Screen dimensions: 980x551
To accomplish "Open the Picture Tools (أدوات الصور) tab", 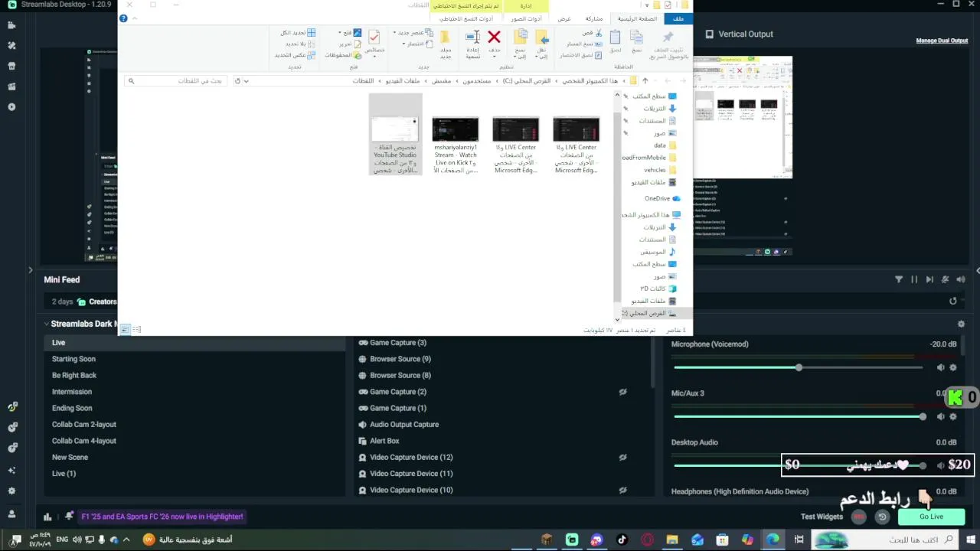I will coord(526,18).
